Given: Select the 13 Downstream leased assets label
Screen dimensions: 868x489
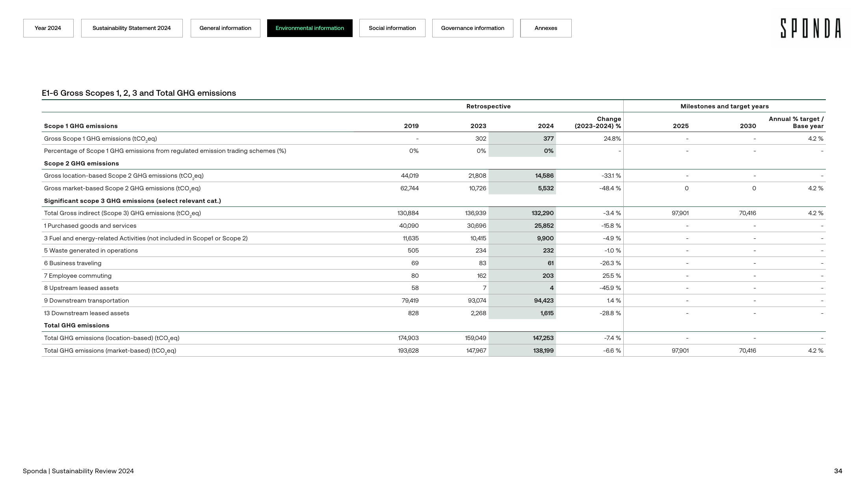Looking at the screenshot, I should click(87, 313).
